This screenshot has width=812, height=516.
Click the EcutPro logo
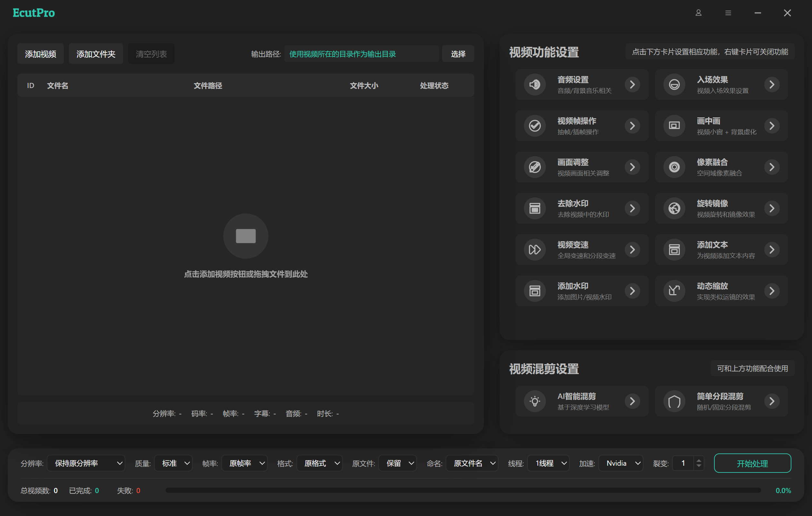(34, 13)
